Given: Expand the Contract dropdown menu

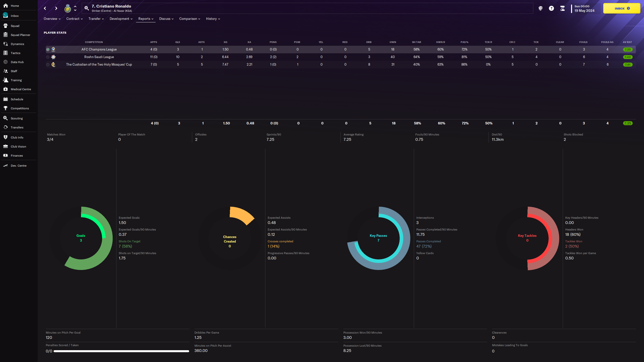Looking at the screenshot, I should (74, 19).
